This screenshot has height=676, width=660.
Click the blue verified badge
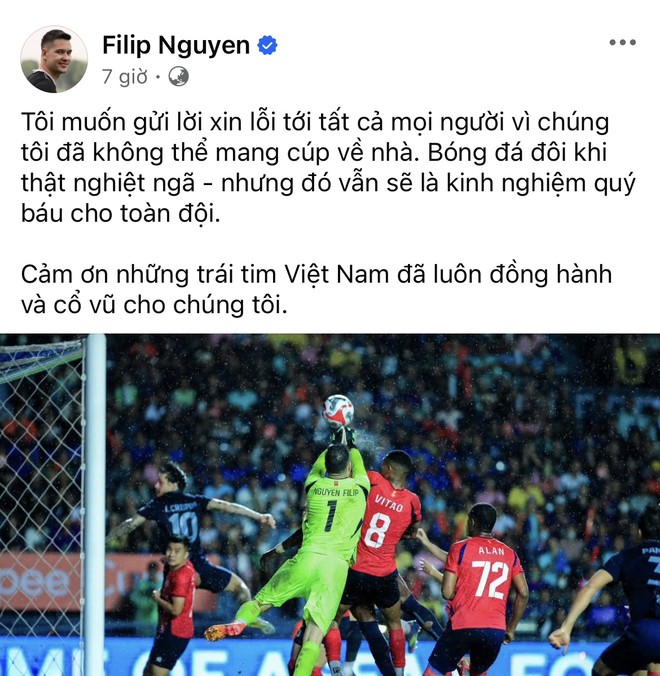pyautogui.click(x=267, y=45)
